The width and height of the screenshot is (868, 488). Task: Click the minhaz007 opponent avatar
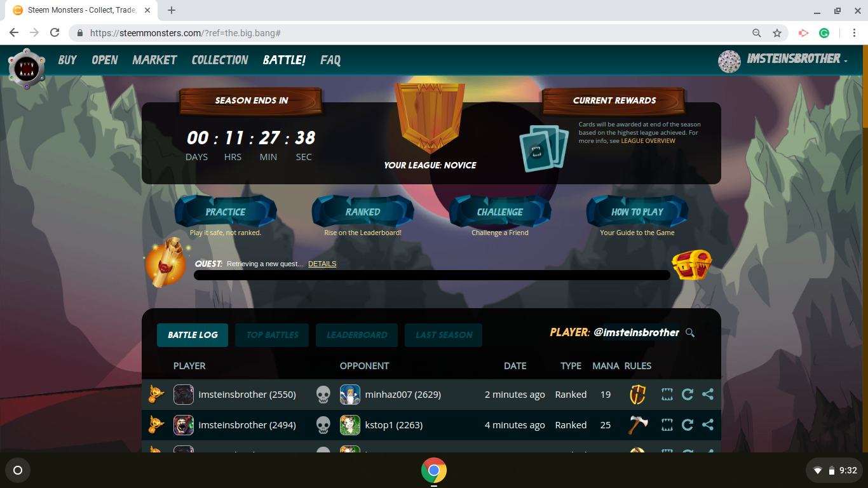[350, 395]
